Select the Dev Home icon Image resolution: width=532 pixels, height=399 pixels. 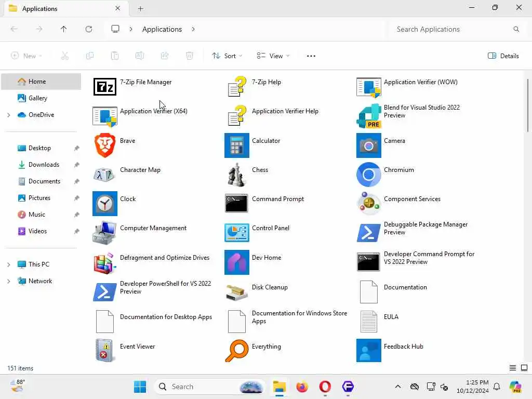coord(237,262)
